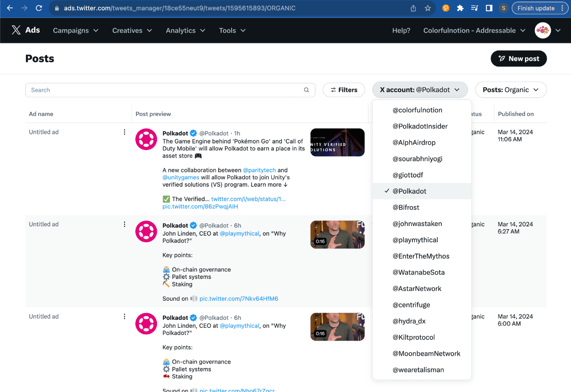
Task: Click the search magnifier icon
Action: [306, 90]
